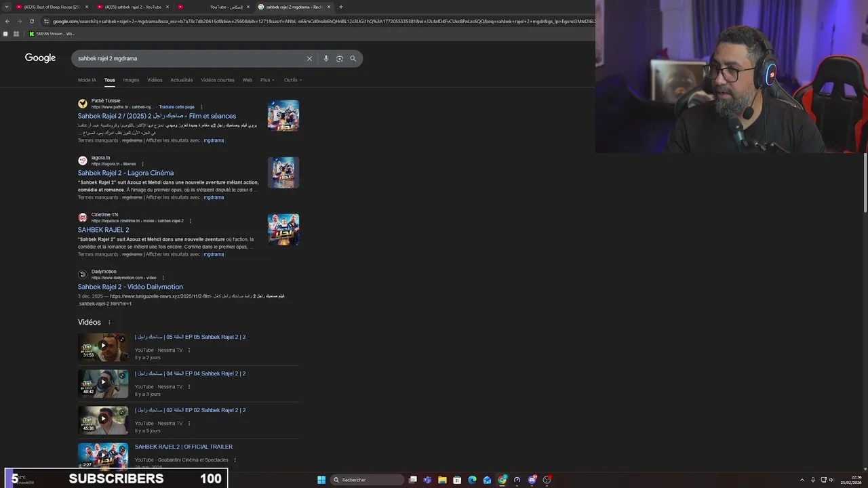Viewport: 868px width, 488px height.
Task: Click mgdrama link under the Pathé result
Action: pos(214,140)
